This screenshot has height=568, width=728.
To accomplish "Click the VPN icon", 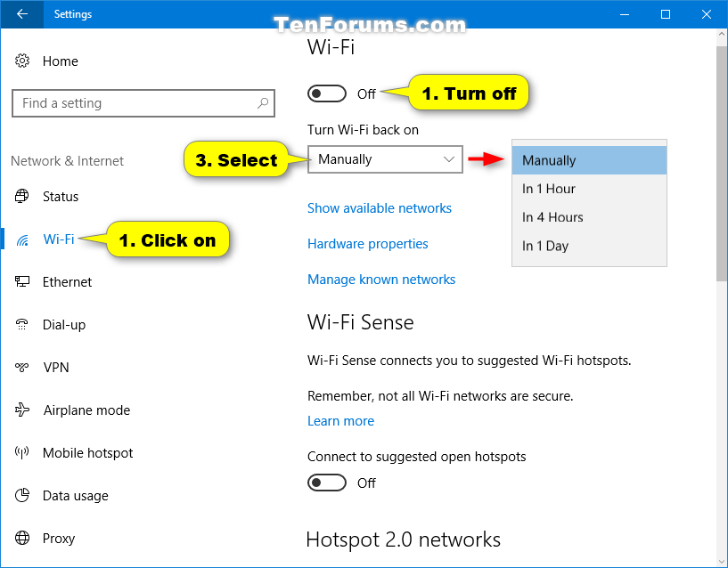I will click(21, 367).
